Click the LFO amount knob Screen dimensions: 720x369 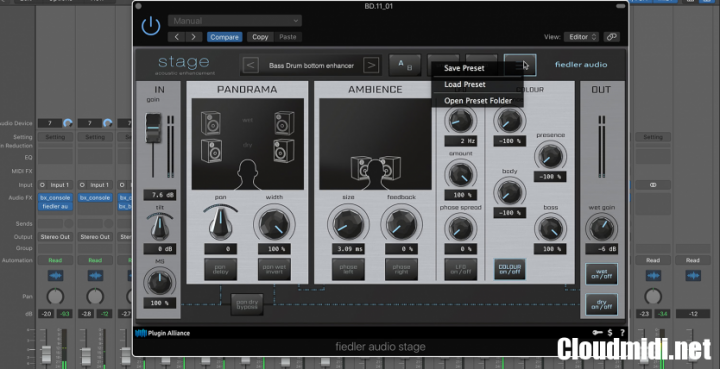461,174
